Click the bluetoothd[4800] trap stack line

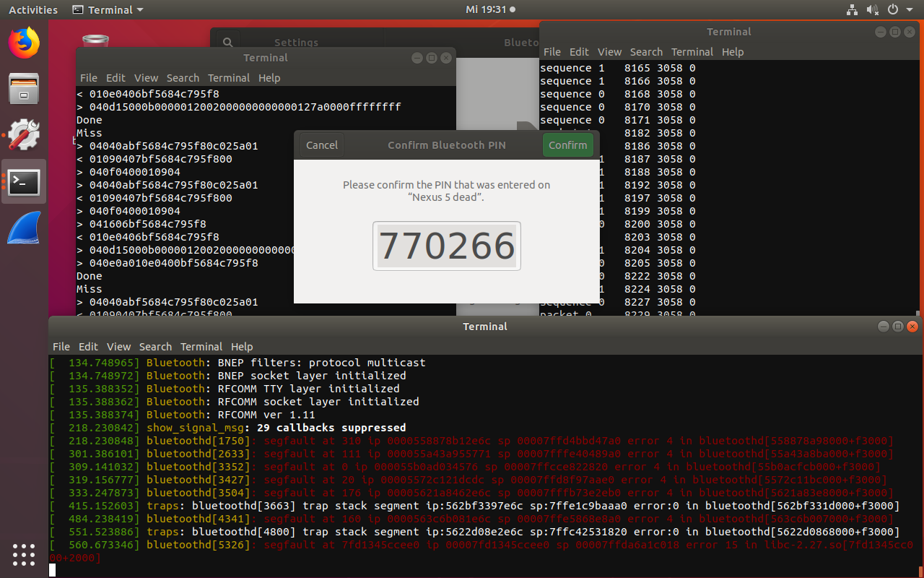(475, 532)
